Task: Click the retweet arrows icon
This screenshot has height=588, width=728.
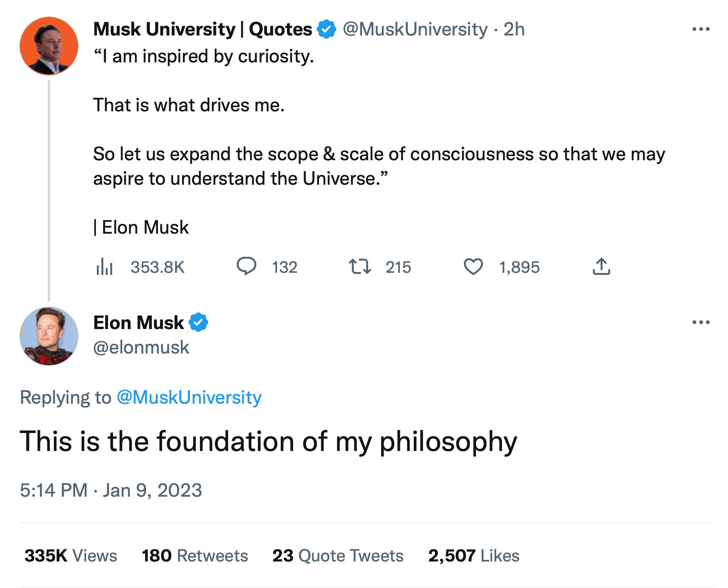Action: (x=360, y=267)
